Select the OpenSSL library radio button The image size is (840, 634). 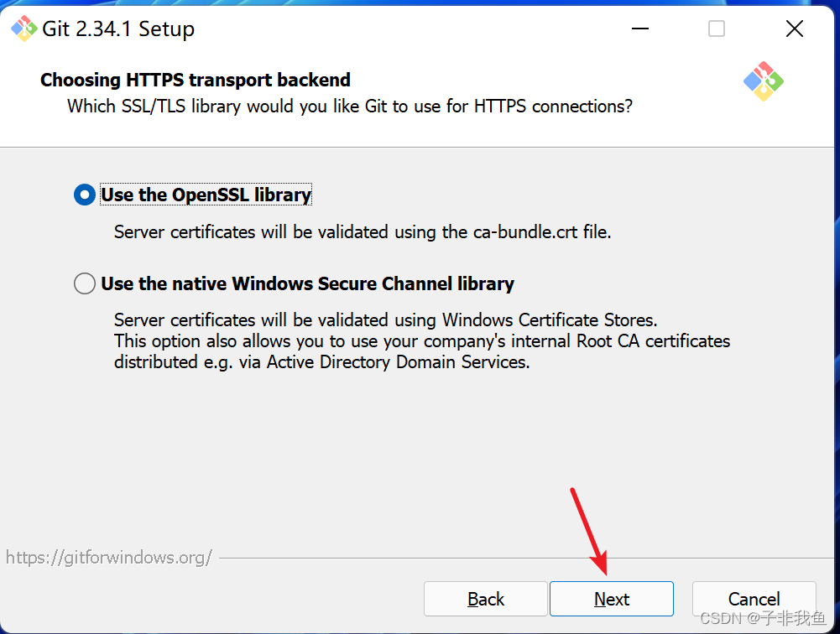click(85, 195)
